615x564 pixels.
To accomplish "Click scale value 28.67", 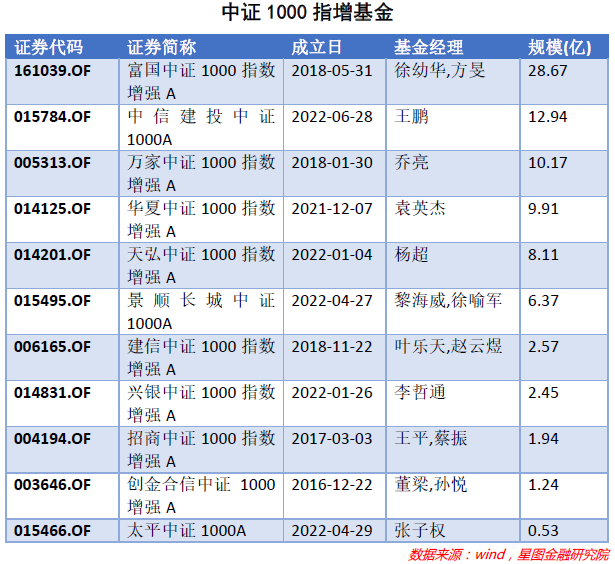I will click(548, 71).
